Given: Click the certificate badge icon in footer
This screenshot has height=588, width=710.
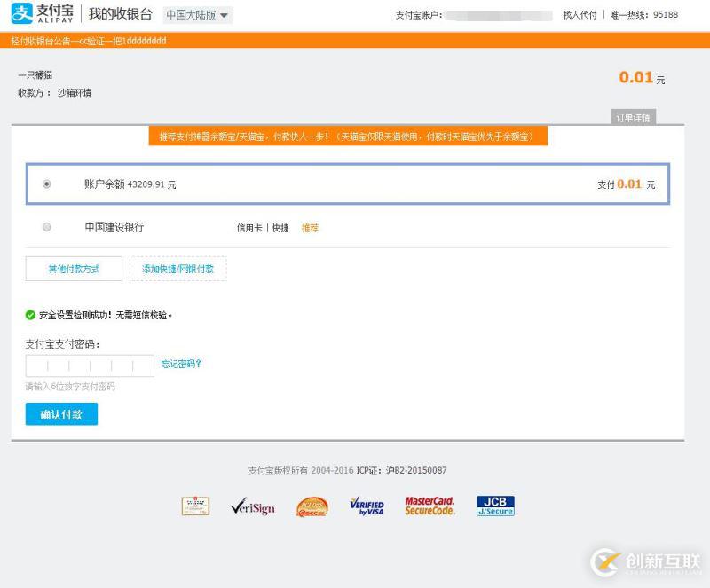Looking at the screenshot, I should pos(195,506).
